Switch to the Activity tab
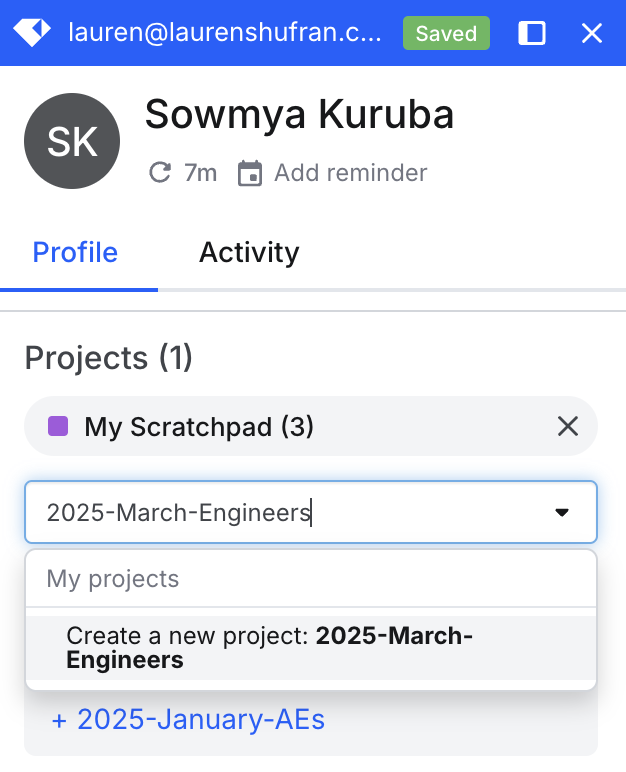This screenshot has width=626, height=772. [x=248, y=252]
